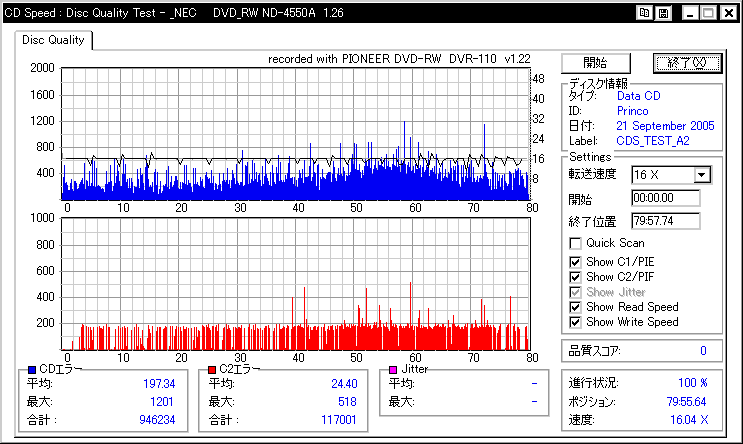Click the red C2 error legend swatch
Viewport: 743px width, 444px height.
tap(212, 370)
